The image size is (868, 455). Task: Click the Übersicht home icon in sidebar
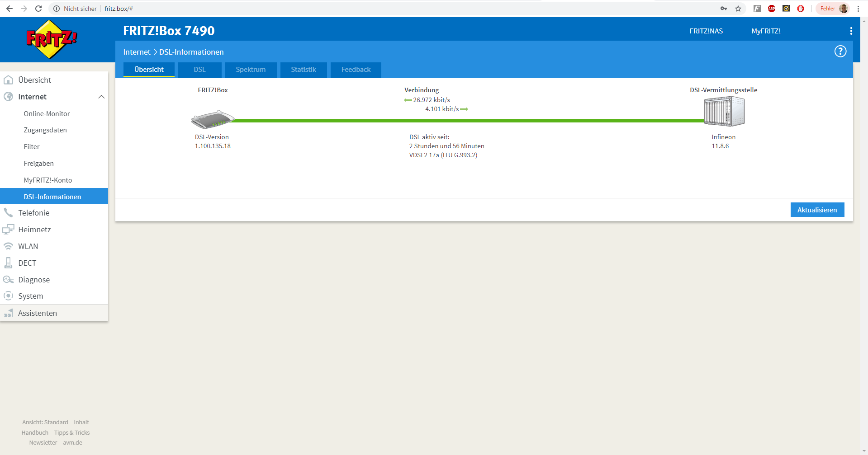pos(8,80)
